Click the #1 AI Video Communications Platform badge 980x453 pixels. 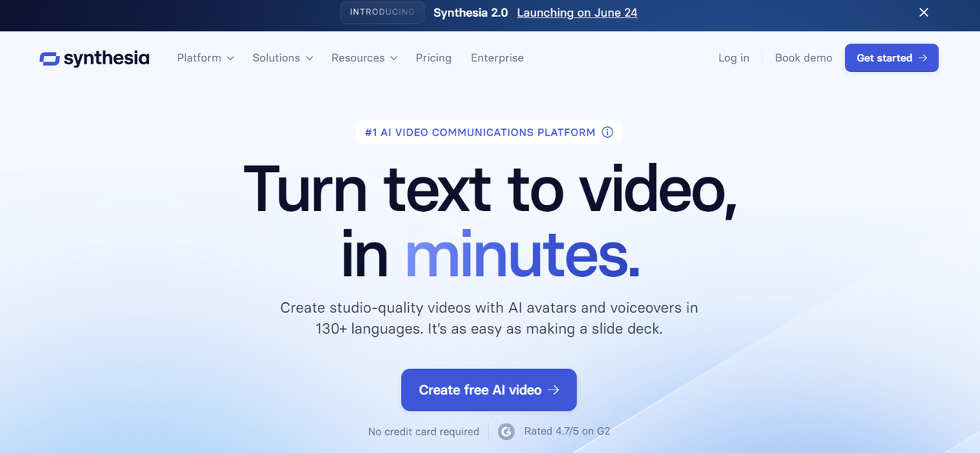coord(488,132)
